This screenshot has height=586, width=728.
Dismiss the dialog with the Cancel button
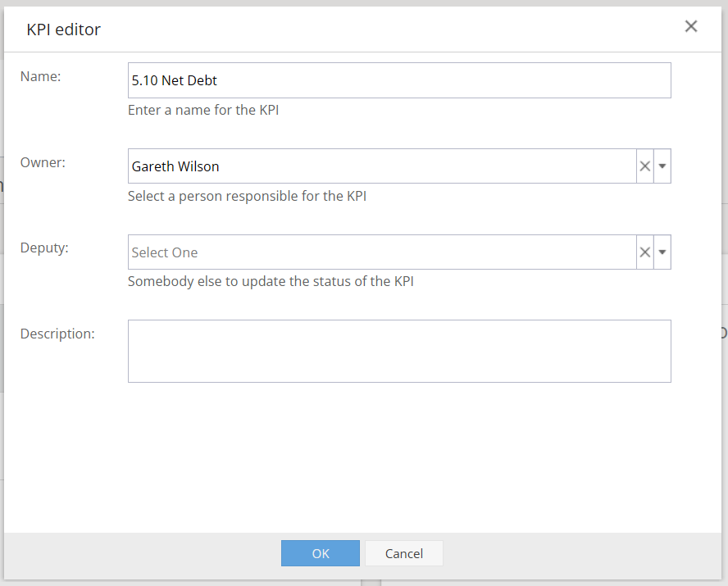[x=404, y=553]
